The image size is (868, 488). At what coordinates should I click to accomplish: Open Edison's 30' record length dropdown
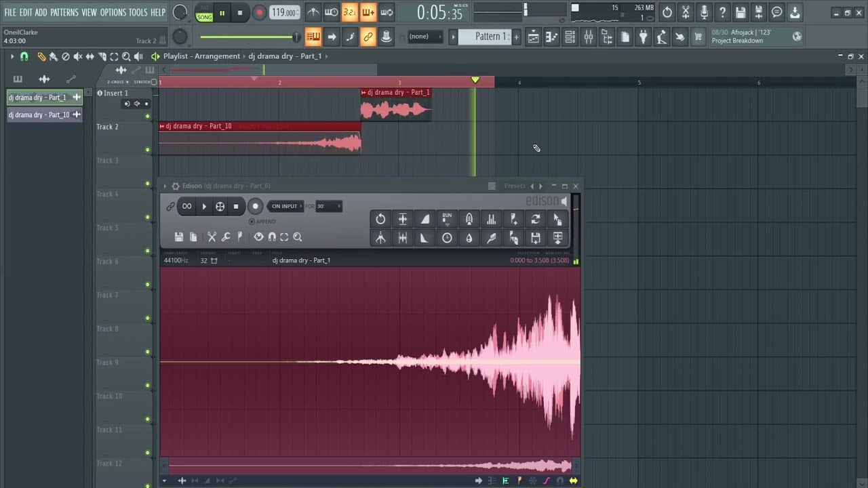[x=329, y=207]
